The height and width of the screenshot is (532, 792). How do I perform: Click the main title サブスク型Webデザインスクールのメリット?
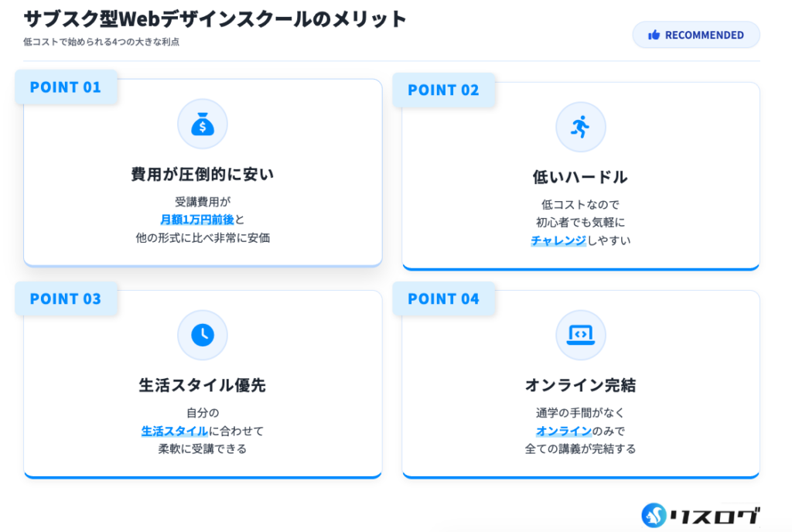click(x=215, y=19)
